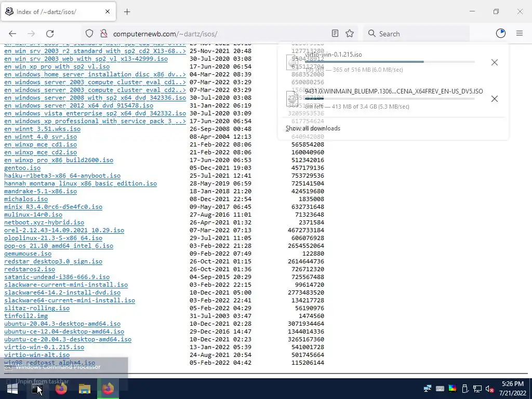This screenshot has width=532, height=399.
Task: Click virtio-win-0.1.215.iso download progress bar
Action: coord(390,62)
